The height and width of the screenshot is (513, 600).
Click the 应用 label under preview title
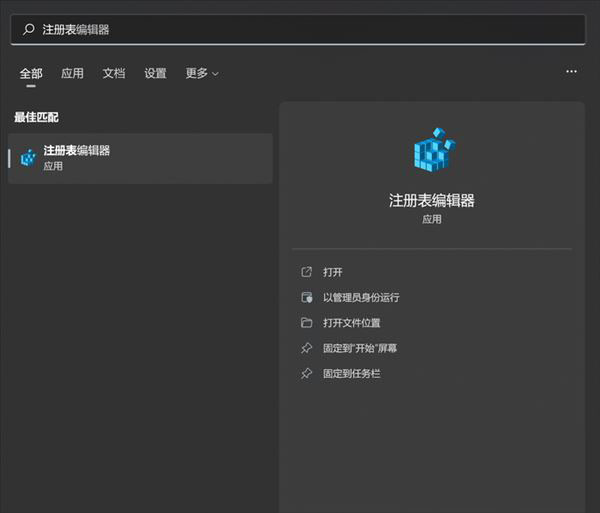click(432, 219)
